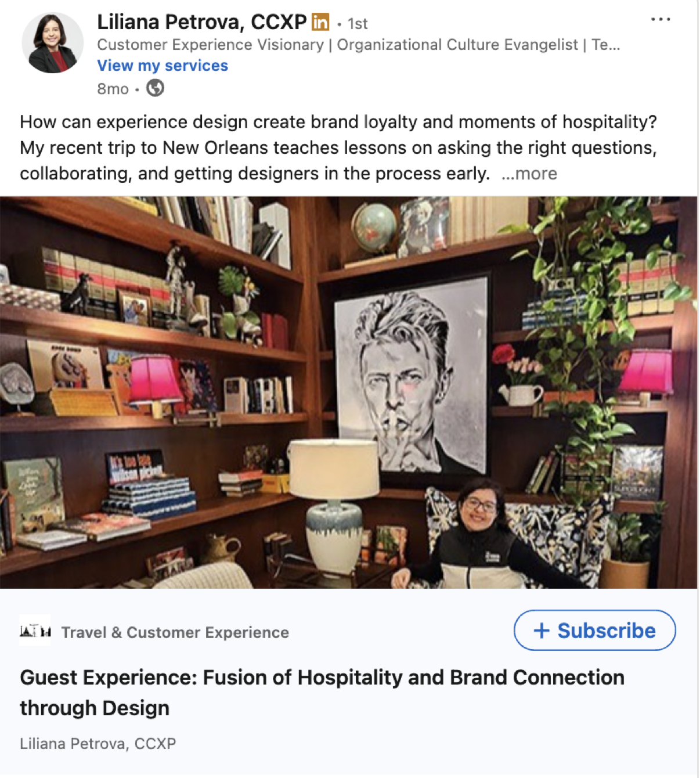
Task: Click the LinkedIn premium badge icon
Action: (x=320, y=22)
